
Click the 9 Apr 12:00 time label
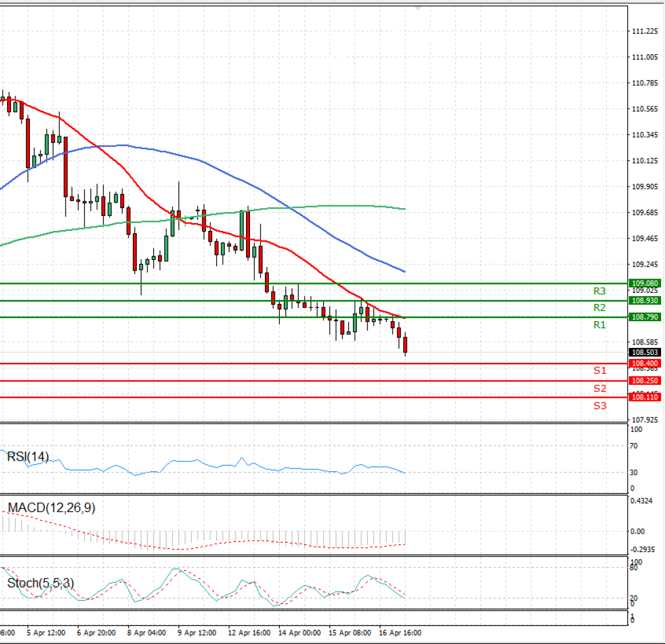pyautogui.click(x=197, y=632)
